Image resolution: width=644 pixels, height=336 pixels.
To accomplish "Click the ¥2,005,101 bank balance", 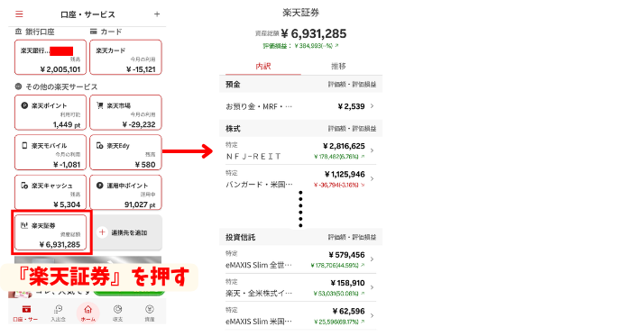I will [60, 69].
